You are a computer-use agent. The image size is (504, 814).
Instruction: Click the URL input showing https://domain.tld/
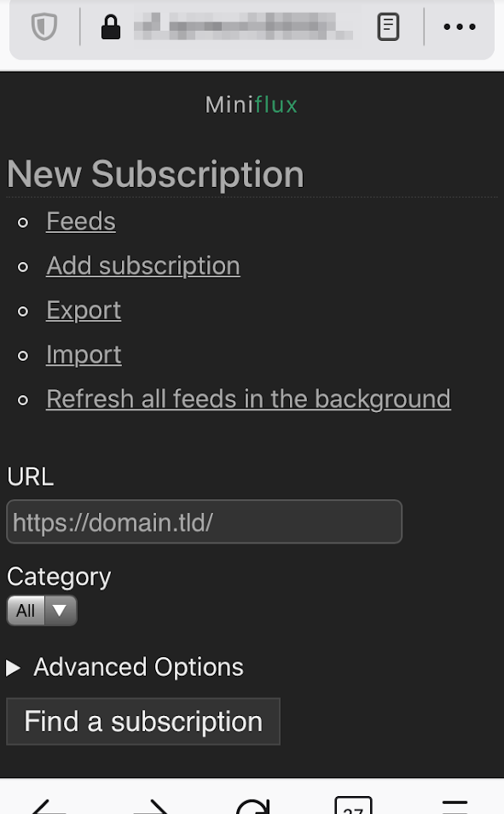point(204,521)
